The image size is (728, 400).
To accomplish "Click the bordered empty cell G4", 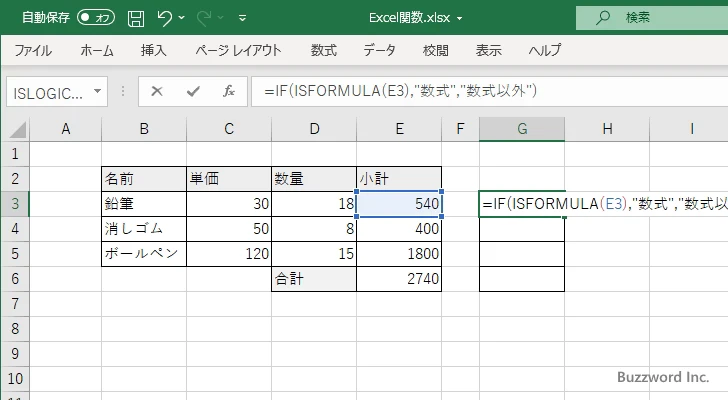I will (522, 229).
